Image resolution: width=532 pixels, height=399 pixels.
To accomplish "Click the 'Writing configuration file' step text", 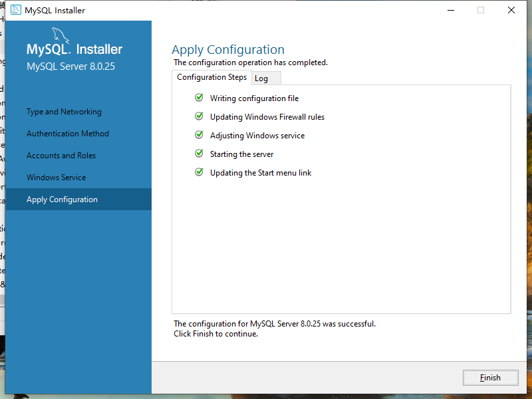I will (255, 98).
